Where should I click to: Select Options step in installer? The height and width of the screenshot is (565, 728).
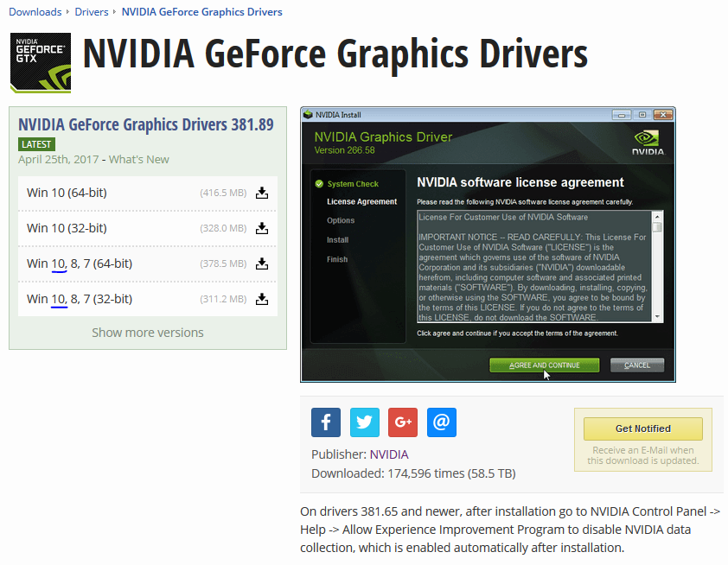click(x=341, y=221)
